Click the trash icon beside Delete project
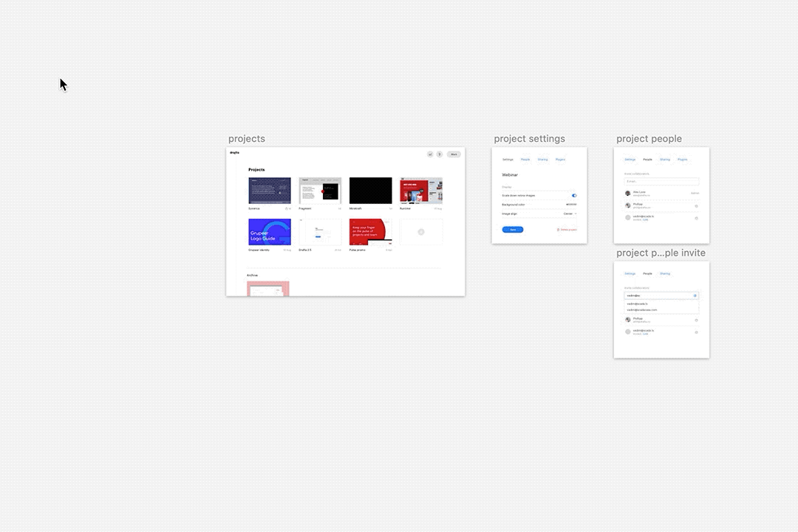Screen dimensions: 798x532 [558, 230]
